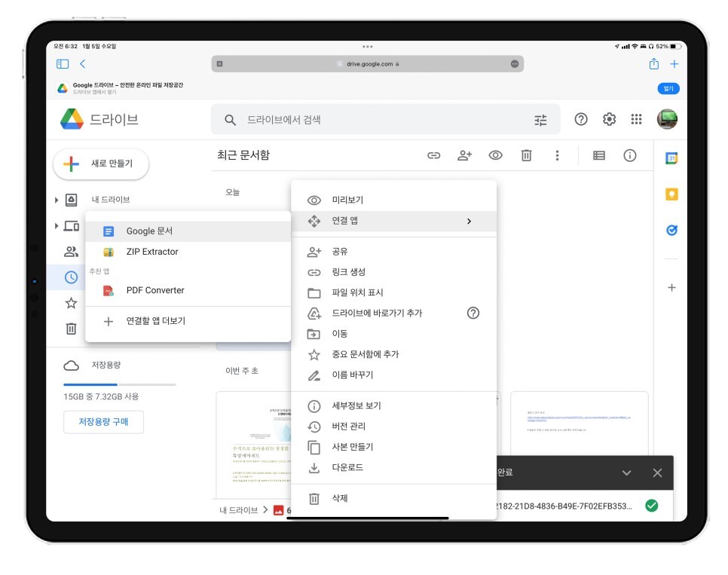Click share person-plus toolbar icon
This screenshot has width=728, height=575.
(464, 155)
